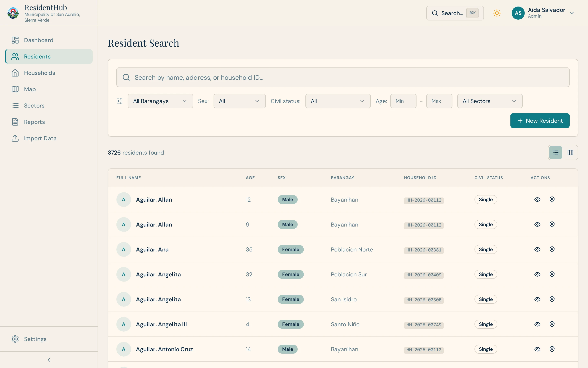The image size is (588, 368).
Task: Click the Full Name column header
Action: pos(129,178)
